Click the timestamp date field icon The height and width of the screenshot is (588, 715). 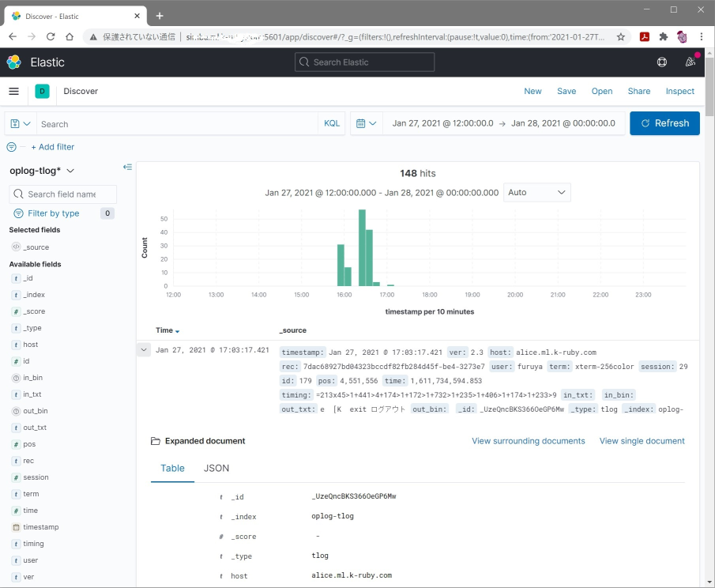click(x=16, y=527)
